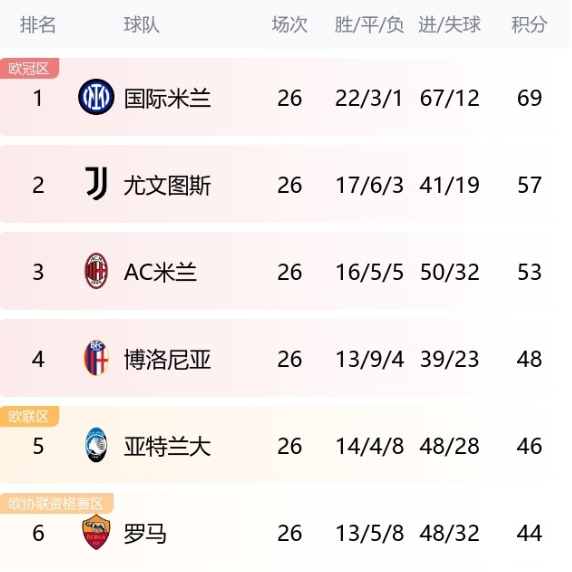Viewport: 572px width, 572px height.
Task: Click the 欧联区 zone label
Action: point(29,416)
